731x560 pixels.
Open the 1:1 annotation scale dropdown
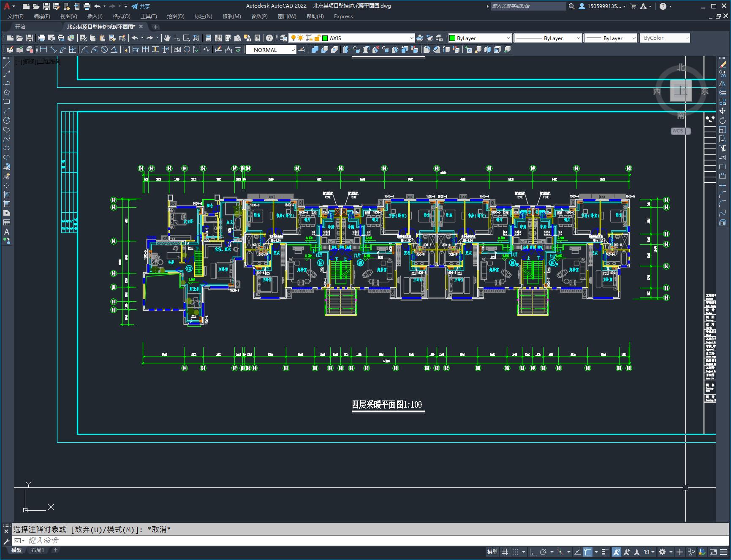pyautogui.click(x=649, y=552)
